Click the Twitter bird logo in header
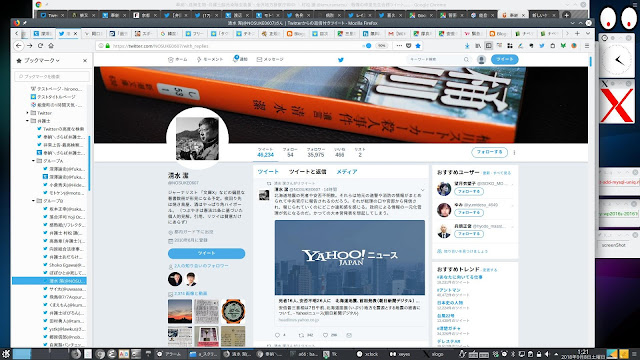 tap(341, 60)
